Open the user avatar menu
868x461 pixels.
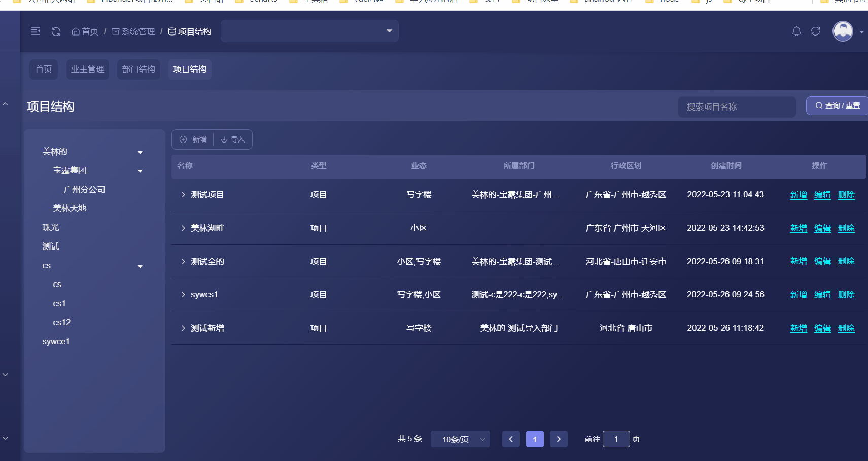[x=842, y=31]
